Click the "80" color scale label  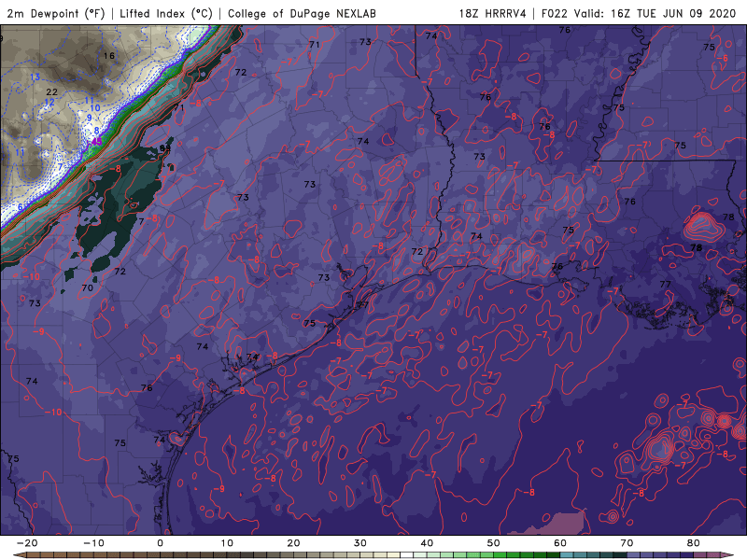pyautogui.click(x=694, y=543)
